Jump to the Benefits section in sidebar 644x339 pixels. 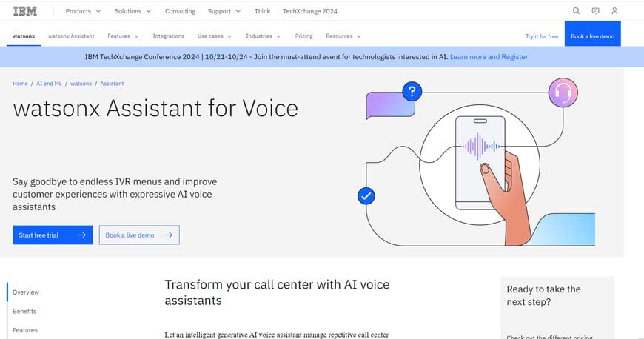[24, 311]
